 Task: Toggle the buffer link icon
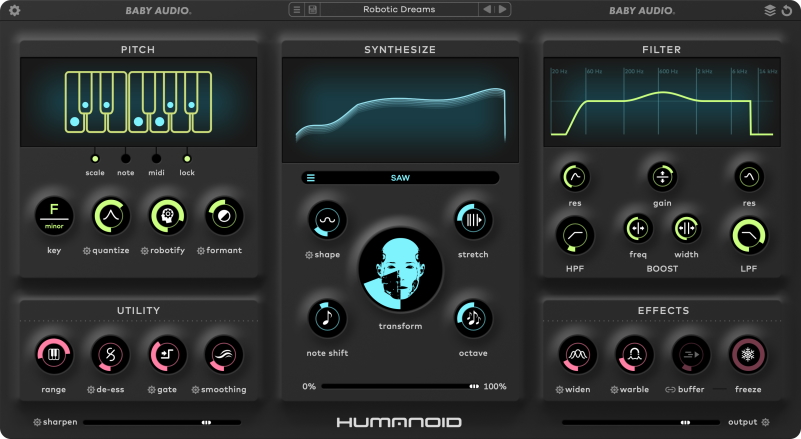point(670,390)
